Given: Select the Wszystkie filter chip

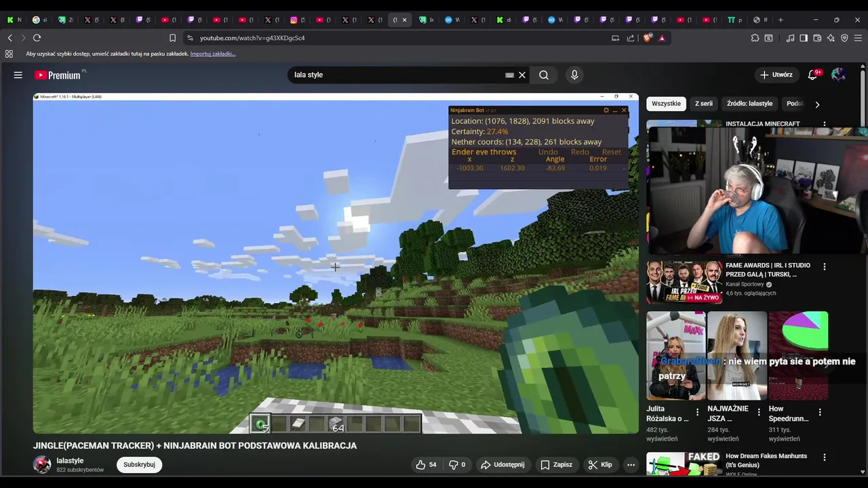Looking at the screenshot, I should click(666, 104).
